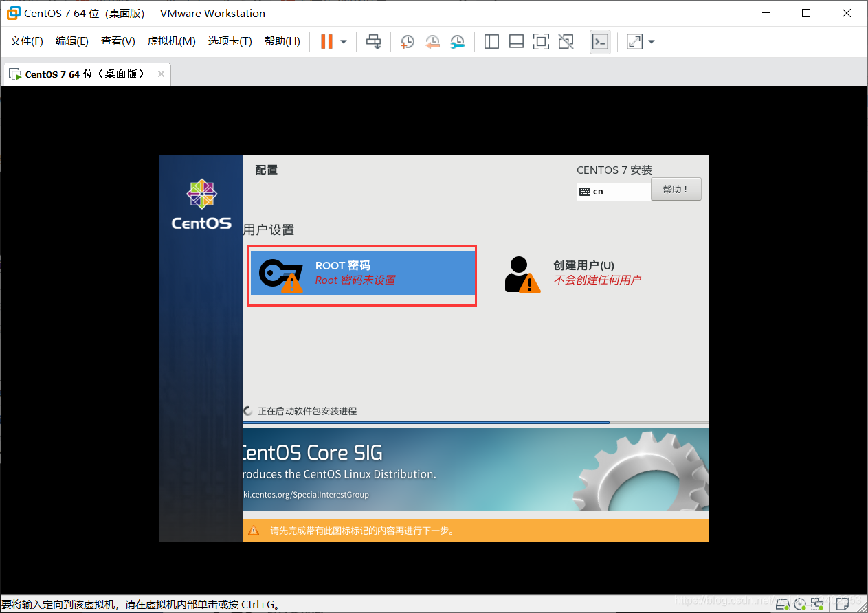Pause the virtual machine
Image resolution: width=868 pixels, height=613 pixels.
[326, 42]
